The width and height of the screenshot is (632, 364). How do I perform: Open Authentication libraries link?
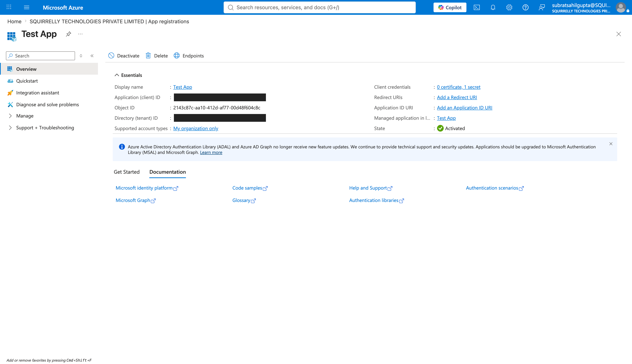[376, 200]
